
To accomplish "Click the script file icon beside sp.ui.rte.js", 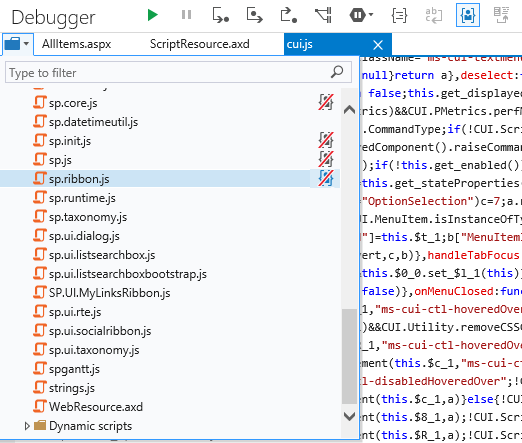I will 39,311.
